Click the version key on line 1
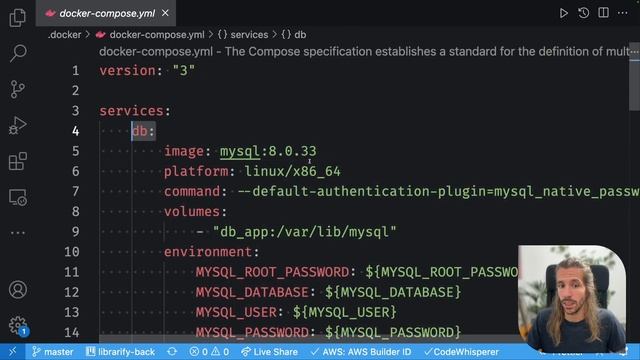This screenshot has width=640, height=360. (x=127, y=71)
